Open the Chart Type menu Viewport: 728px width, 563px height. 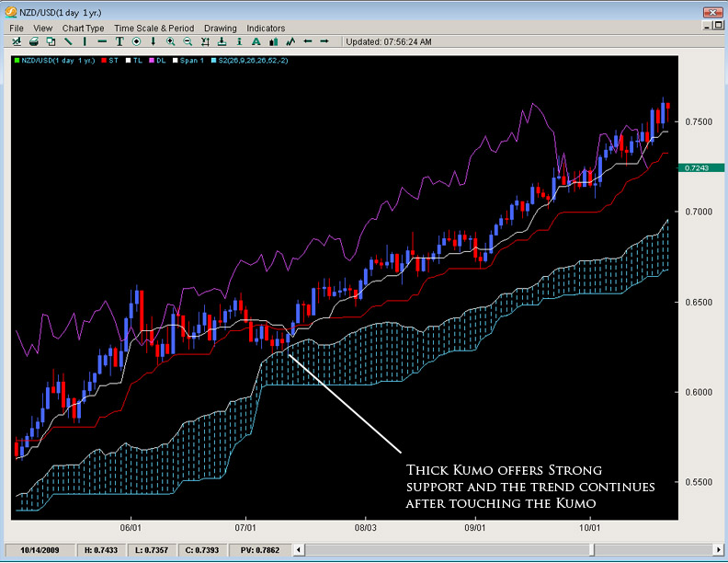[83, 29]
